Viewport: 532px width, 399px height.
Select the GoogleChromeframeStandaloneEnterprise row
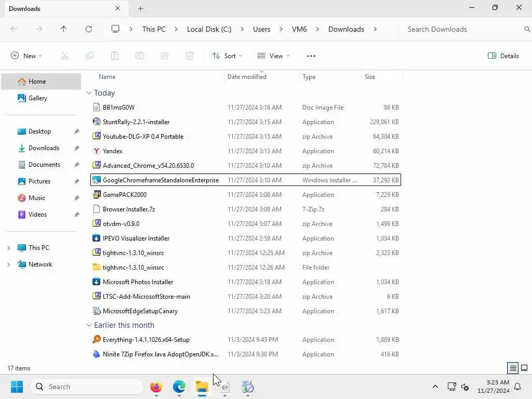point(246,180)
